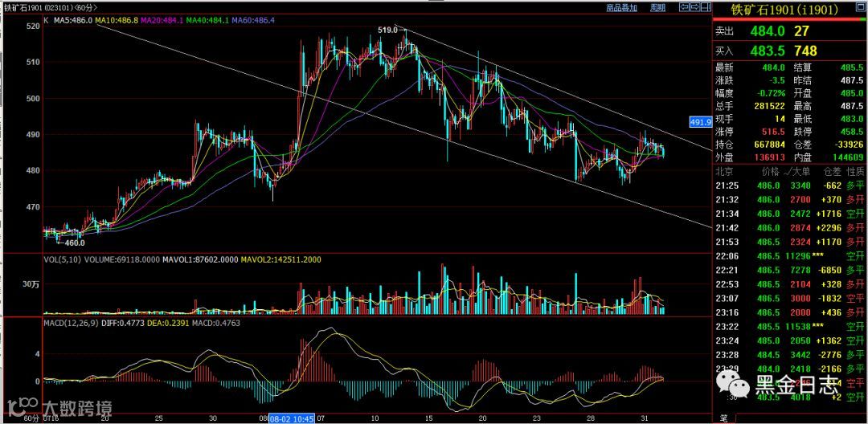This screenshot has width=868, height=424.
Task: Select the 笔 tick tab at bottom
Action: pos(723,418)
